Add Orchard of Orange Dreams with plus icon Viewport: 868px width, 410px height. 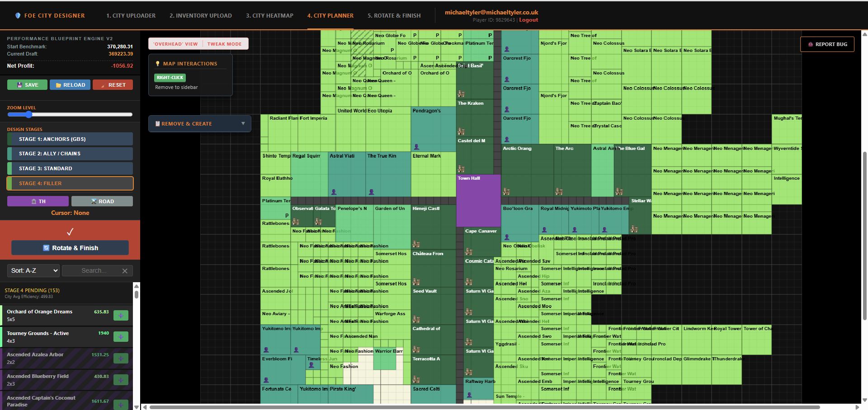pos(121,315)
